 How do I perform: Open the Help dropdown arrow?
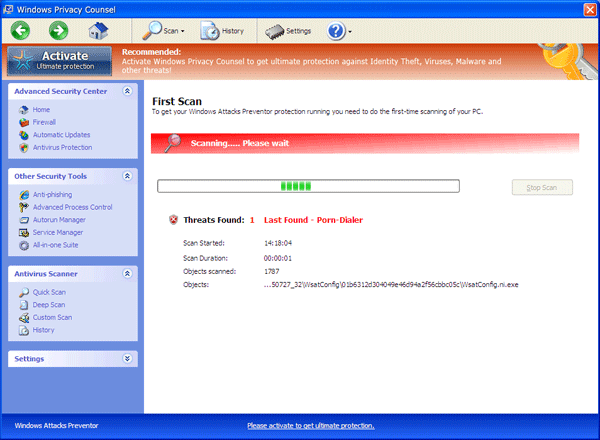click(x=350, y=32)
